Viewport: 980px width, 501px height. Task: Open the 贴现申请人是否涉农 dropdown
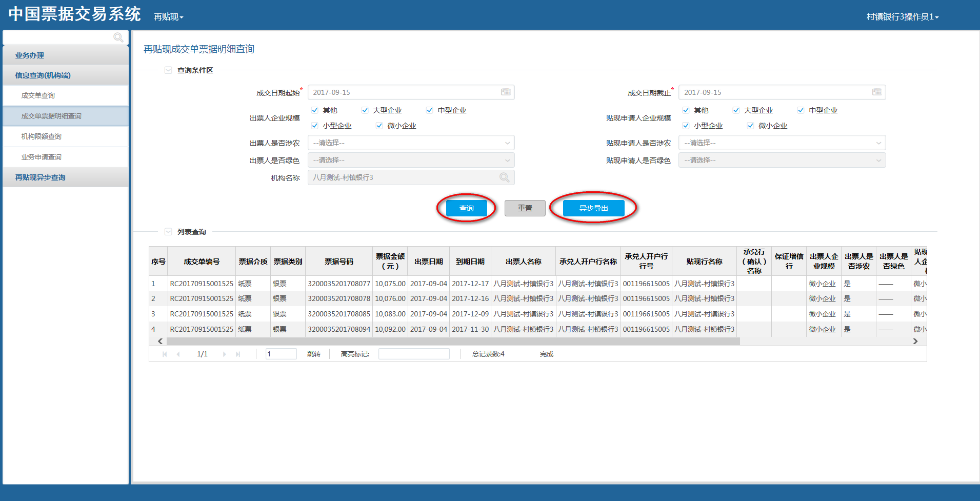(x=782, y=143)
